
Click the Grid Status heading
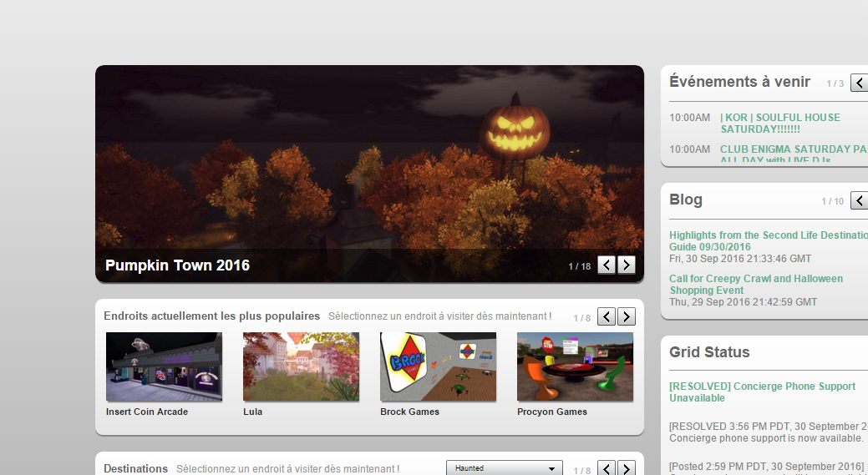pos(709,352)
